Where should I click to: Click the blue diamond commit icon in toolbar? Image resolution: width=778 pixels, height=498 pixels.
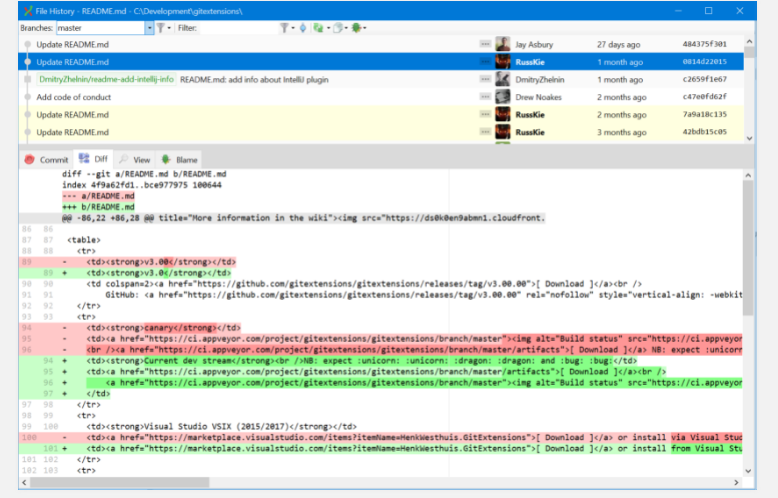303,28
